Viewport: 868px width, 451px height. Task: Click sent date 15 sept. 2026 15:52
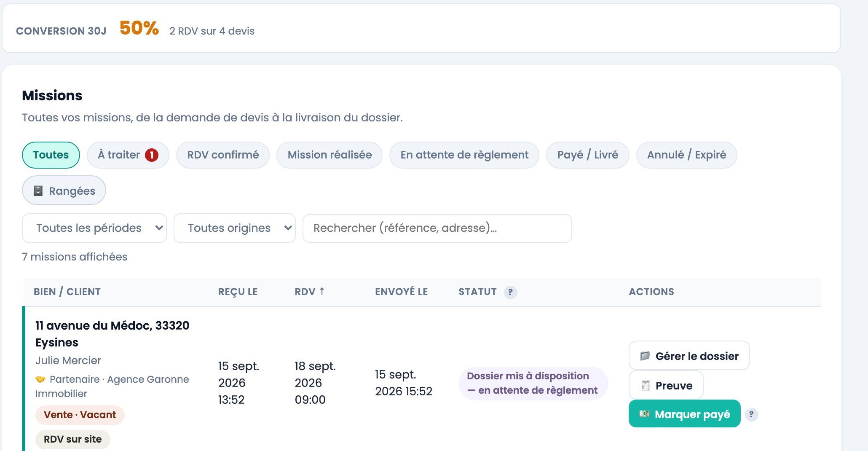[x=404, y=383]
